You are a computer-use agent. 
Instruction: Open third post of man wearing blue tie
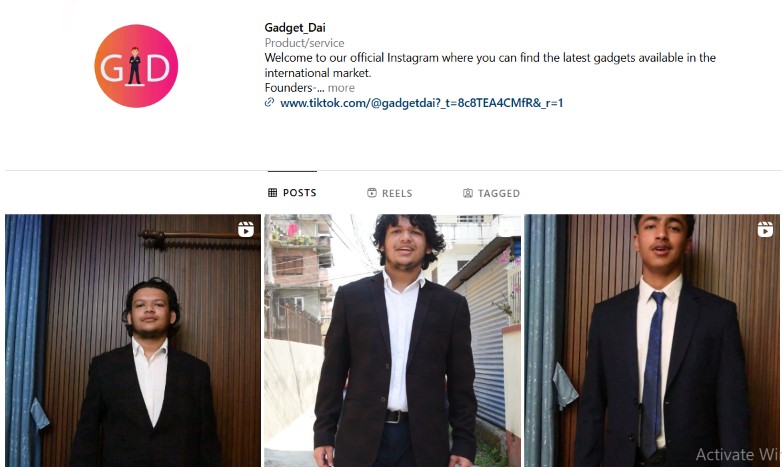coord(653,341)
